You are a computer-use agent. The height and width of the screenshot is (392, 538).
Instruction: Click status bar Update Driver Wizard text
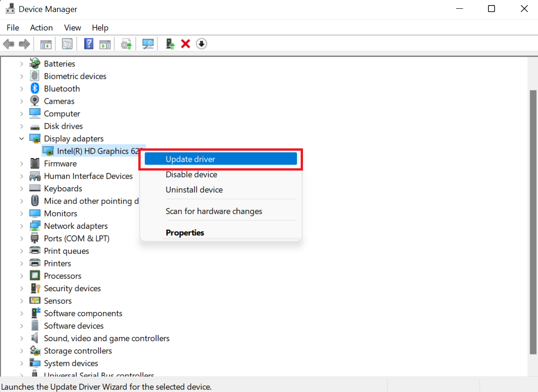pos(106,386)
